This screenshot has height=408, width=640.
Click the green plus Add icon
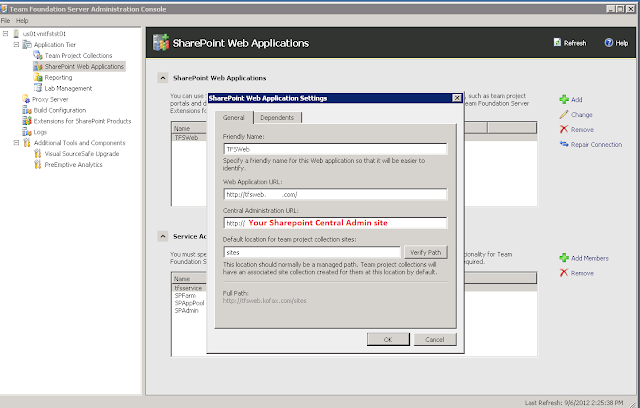564,99
